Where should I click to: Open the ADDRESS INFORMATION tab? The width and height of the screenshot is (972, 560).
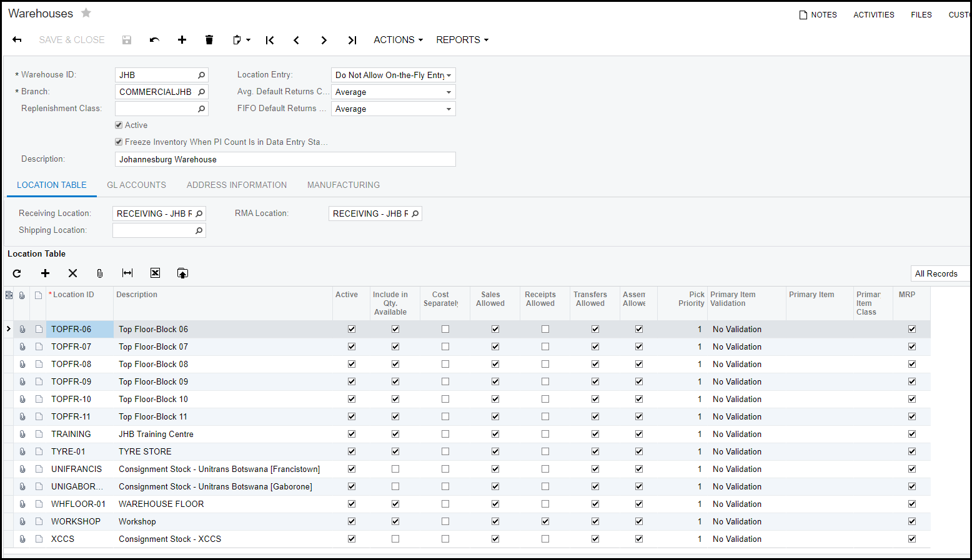click(237, 185)
